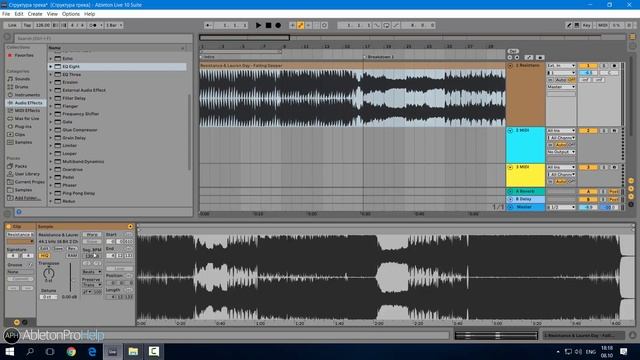
Task: Toggle track 2 MIDI activator button
Action: coord(588,131)
